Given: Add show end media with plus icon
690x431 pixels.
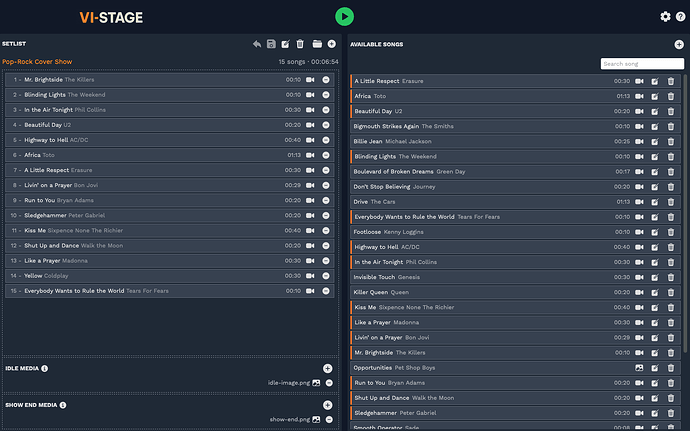Looking at the screenshot, I should coord(327,405).
